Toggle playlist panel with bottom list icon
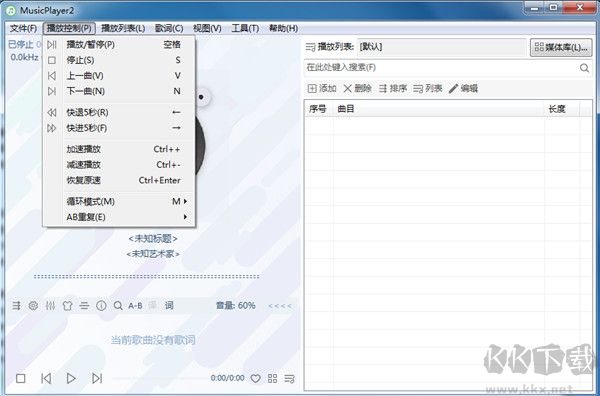Image resolution: width=600 pixels, height=396 pixels. (290, 378)
